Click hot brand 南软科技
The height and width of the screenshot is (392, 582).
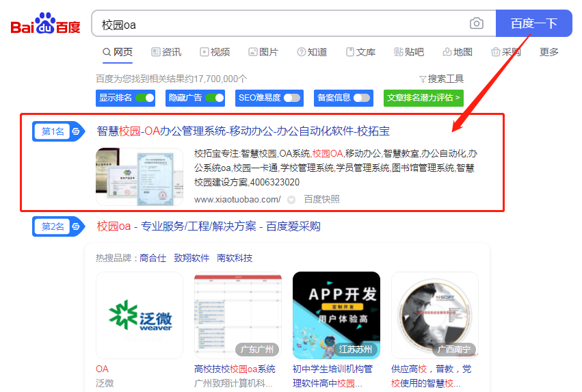235,258
